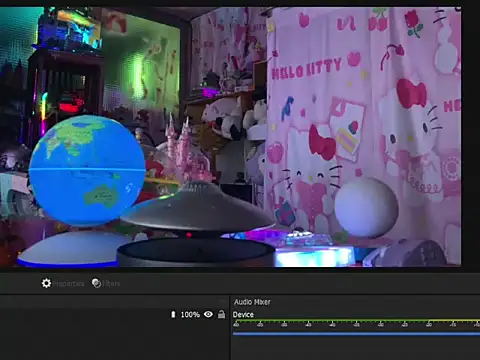Viewport: 480px width, 360px height.
Task: Open source Properties via the gear button
Action: pyautogui.click(x=63, y=283)
